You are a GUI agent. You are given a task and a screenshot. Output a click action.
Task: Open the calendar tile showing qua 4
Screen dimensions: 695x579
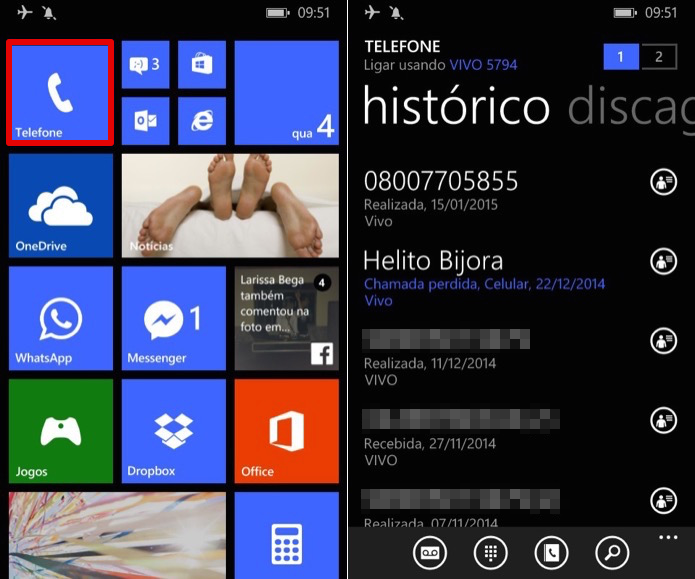[x=287, y=93]
